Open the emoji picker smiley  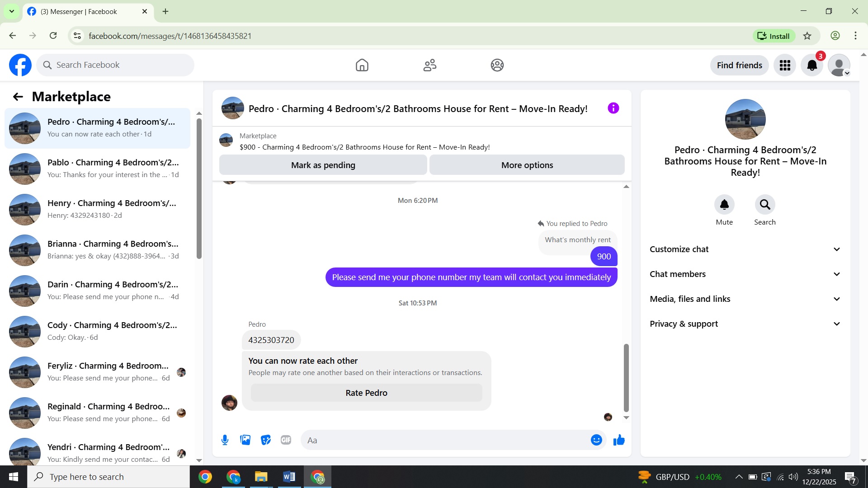point(596,440)
